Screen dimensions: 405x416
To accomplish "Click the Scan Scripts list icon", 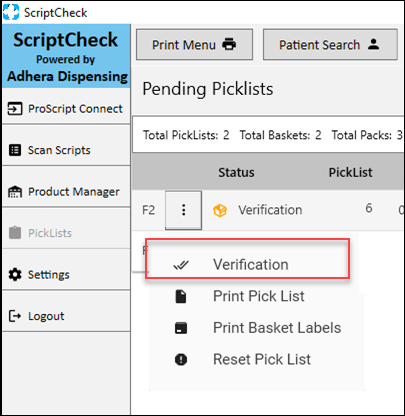I will (15, 150).
